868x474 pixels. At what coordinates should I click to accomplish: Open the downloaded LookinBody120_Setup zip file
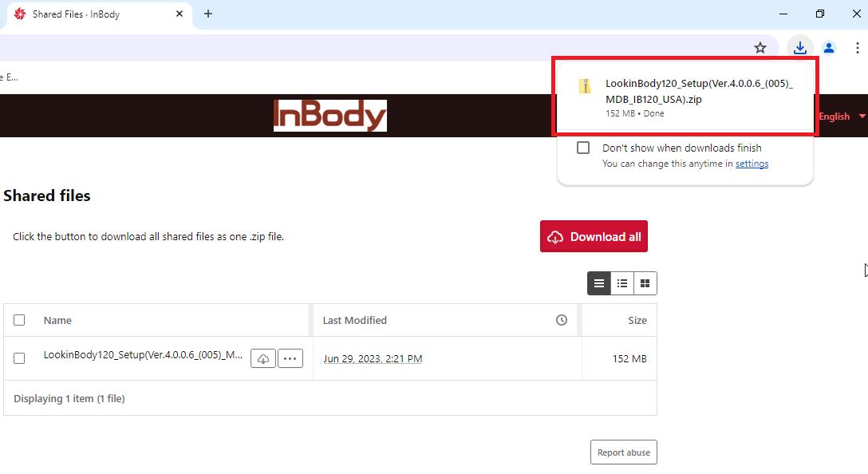[x=685, y=97]
